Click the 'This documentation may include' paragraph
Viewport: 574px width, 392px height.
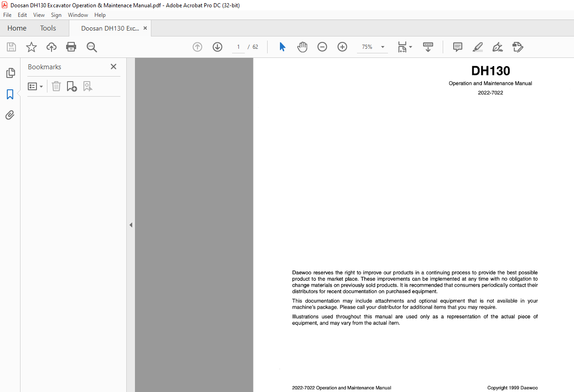click(415, 304)
